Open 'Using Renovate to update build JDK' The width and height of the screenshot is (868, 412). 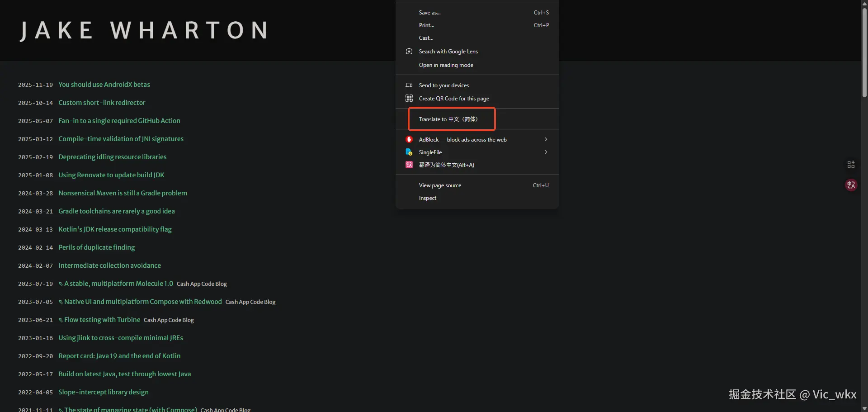click(x=111, y=175)
